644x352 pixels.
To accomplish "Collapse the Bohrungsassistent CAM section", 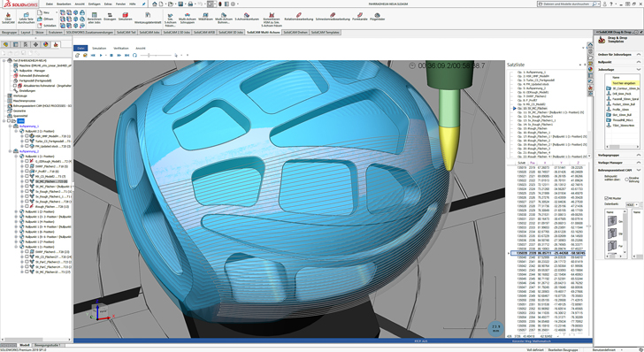I will 639,170.
